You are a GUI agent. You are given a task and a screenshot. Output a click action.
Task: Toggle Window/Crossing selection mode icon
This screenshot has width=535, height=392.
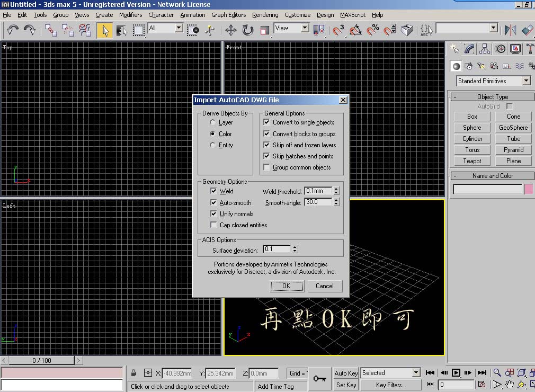tap(193, 30)
